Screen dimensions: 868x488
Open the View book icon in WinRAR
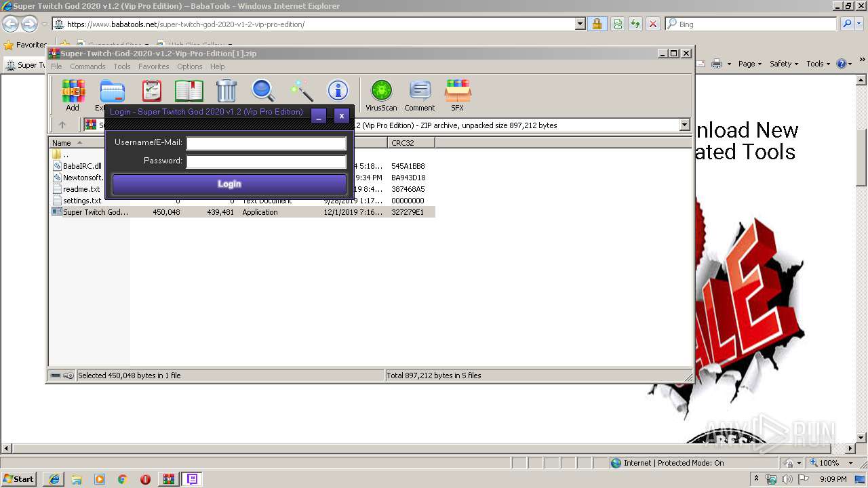point(189,91)
